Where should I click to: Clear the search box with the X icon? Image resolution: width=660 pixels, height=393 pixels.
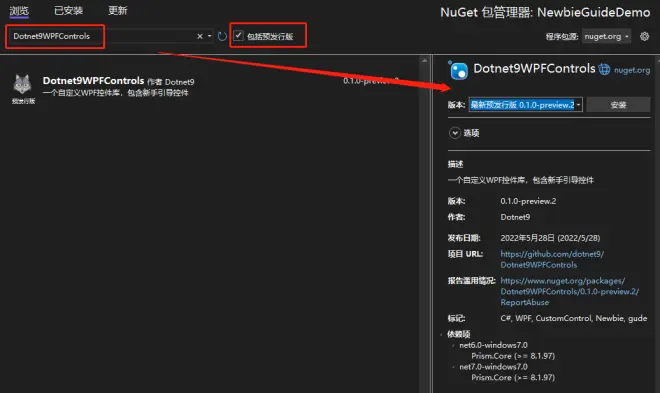[x=200, y=37]
